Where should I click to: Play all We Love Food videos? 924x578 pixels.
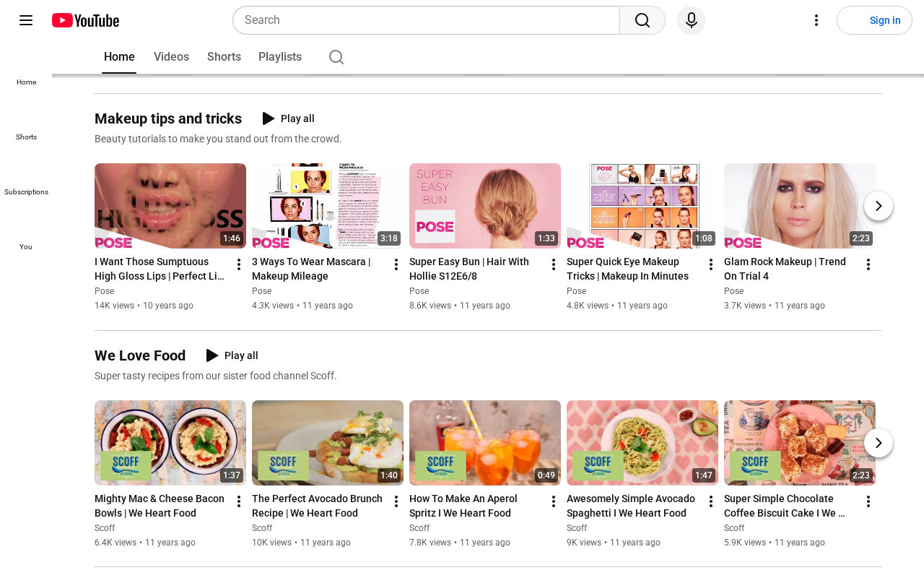(x=232, y=355)
